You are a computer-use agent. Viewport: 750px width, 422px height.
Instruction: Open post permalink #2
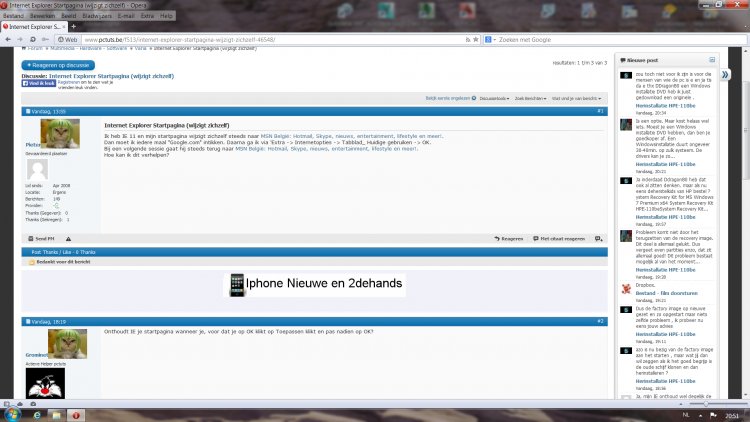click(x=600, y=321)
